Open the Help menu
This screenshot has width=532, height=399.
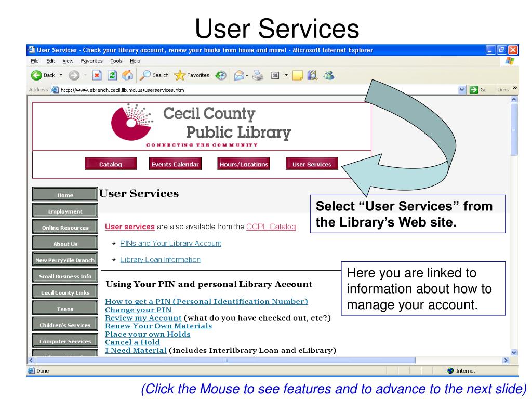pyautogui.click(x=135, y=61)
